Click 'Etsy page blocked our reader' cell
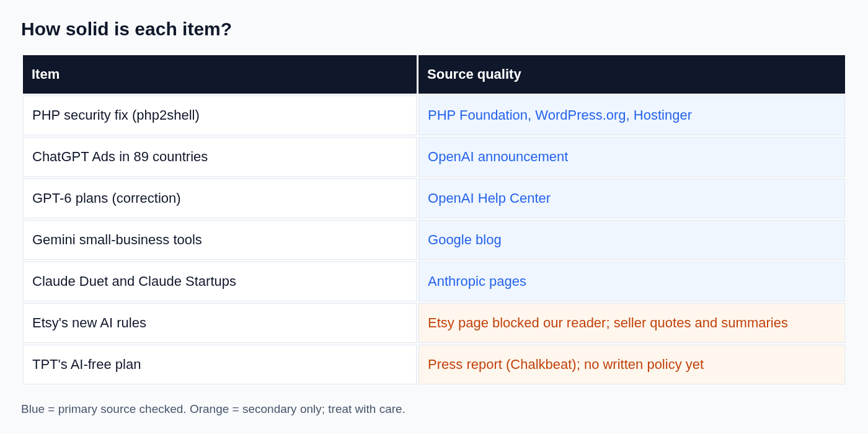Image resolution: width=868 pixels, height=434 pixels. point(632,323)
